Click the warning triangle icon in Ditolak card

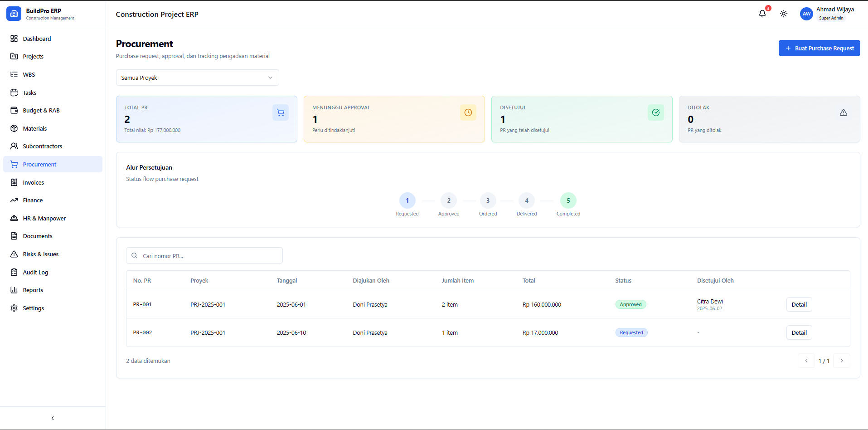(844, 112)
